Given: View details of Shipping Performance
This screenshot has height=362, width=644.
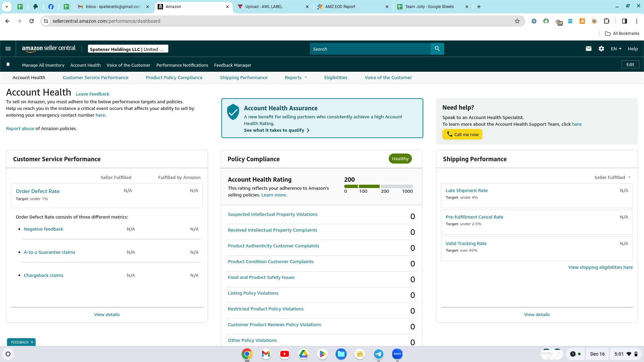Looking at the screenshot, I should 537,314.
